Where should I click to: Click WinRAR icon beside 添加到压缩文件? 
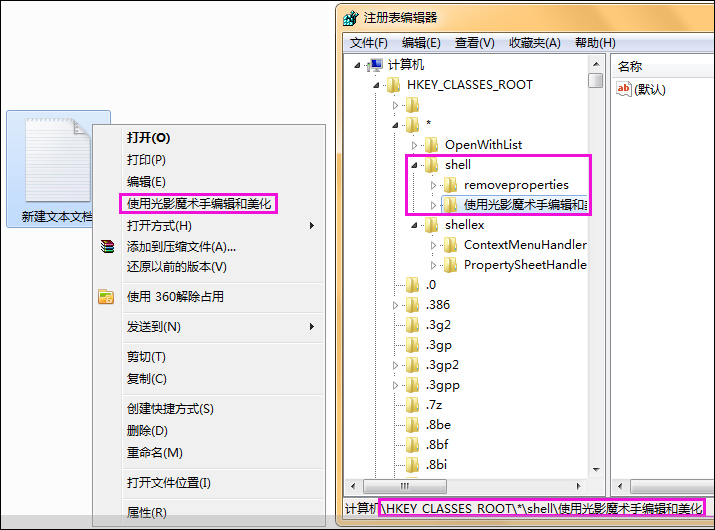click(x=107, y=246)
